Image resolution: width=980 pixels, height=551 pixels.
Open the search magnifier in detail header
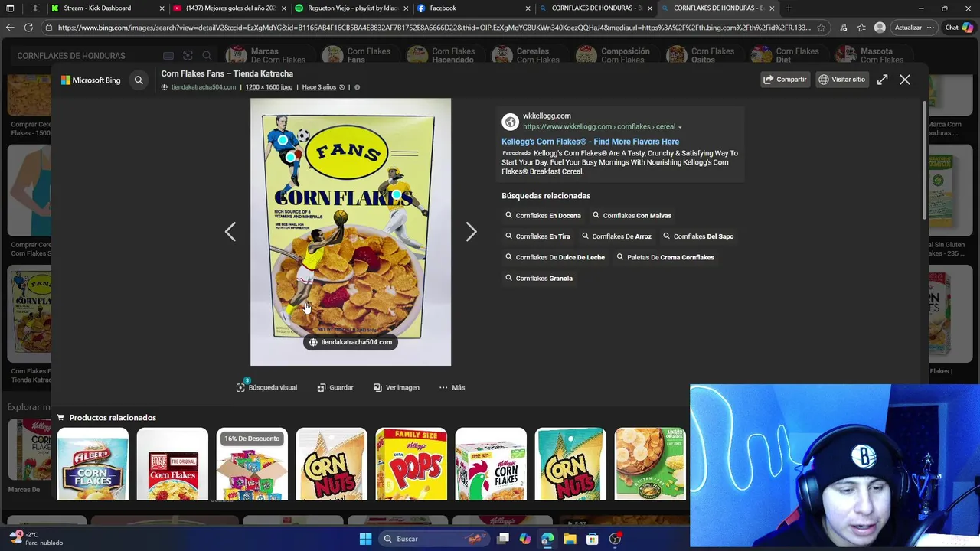139,80
